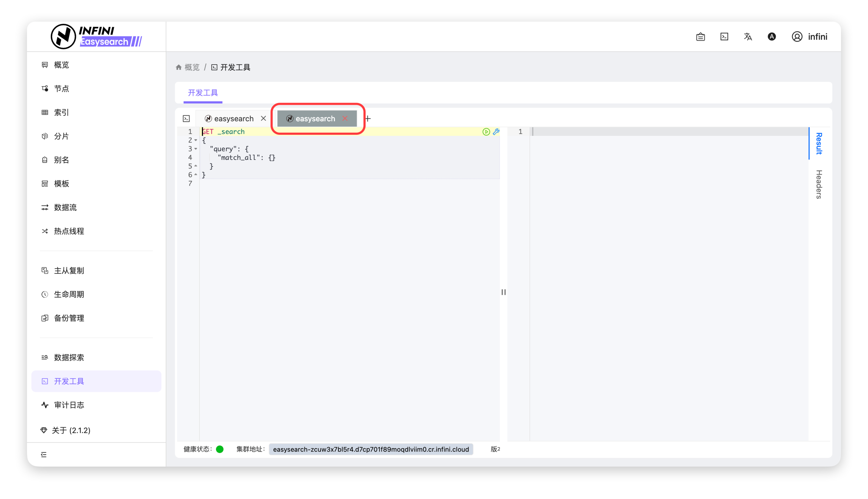Collapse the query block on line 3
The image size is (868, 499).
tap(196, 149)
